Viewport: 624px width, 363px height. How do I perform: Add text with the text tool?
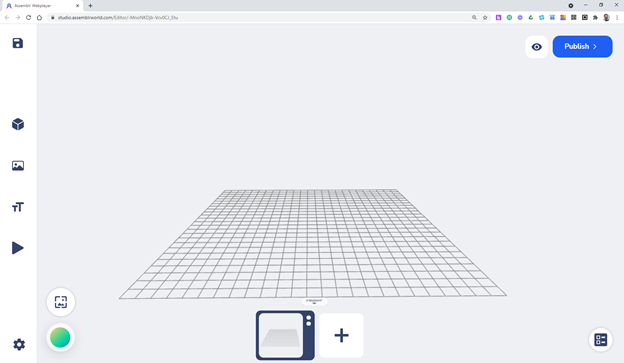(x=18, y=207)
